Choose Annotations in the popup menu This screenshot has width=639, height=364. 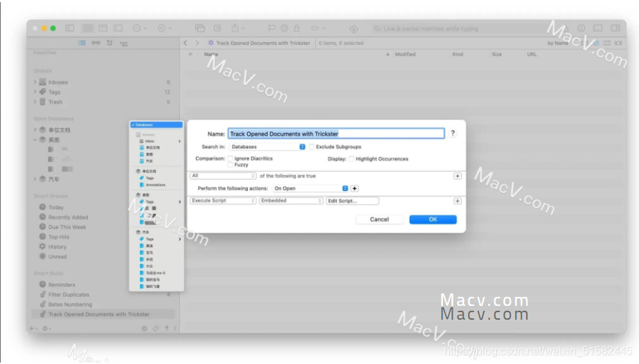[156, 185]
